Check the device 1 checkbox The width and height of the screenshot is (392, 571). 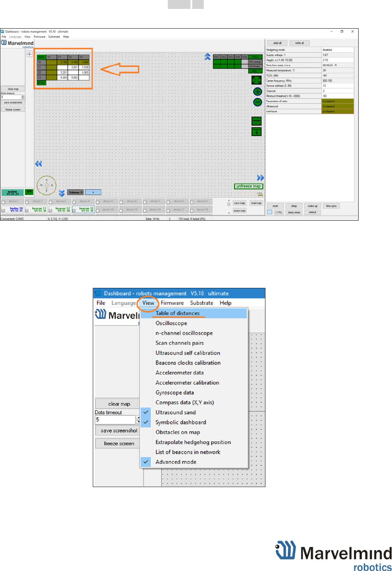pos(3,202)
